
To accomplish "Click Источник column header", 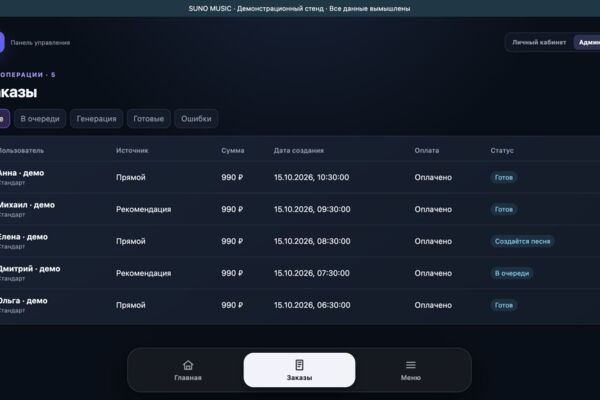I will [x=132, y=151].
